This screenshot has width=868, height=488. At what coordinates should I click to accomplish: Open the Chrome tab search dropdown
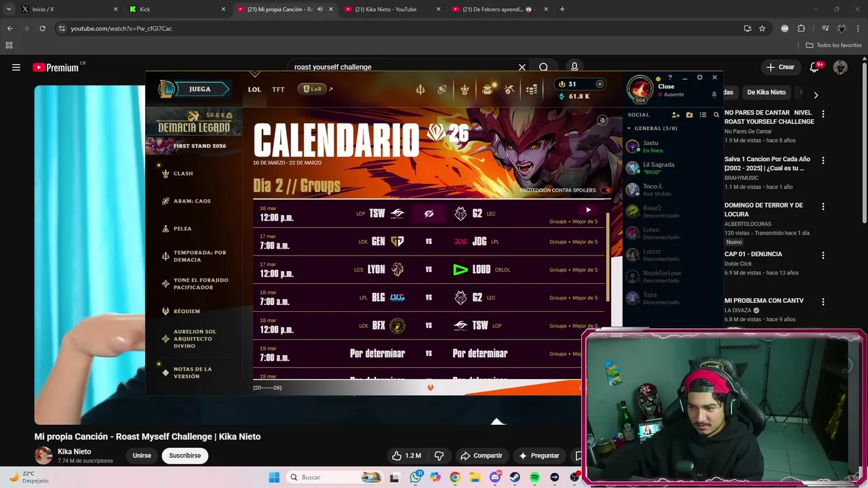[x=9, y=9]
